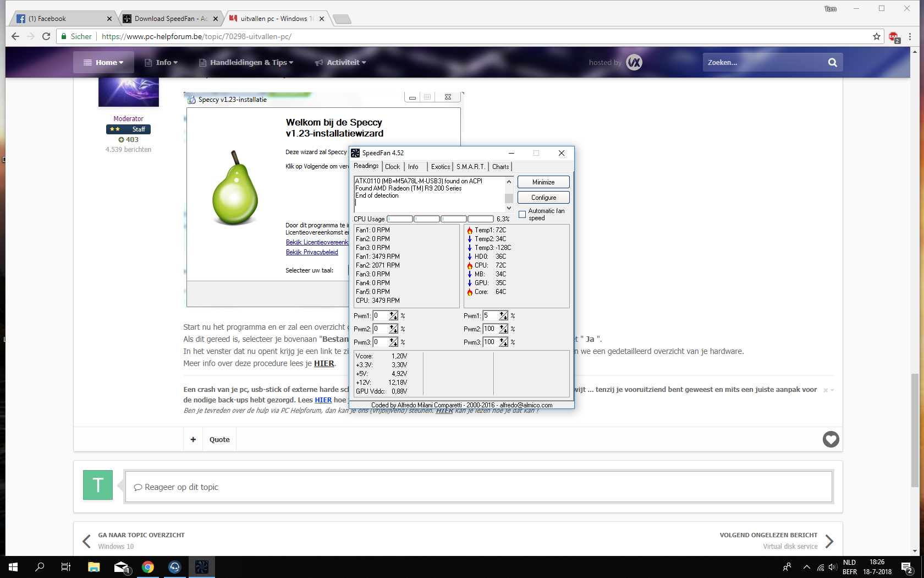
Task: Click the Configure button in SpeedFan
Action: [543, 198]
